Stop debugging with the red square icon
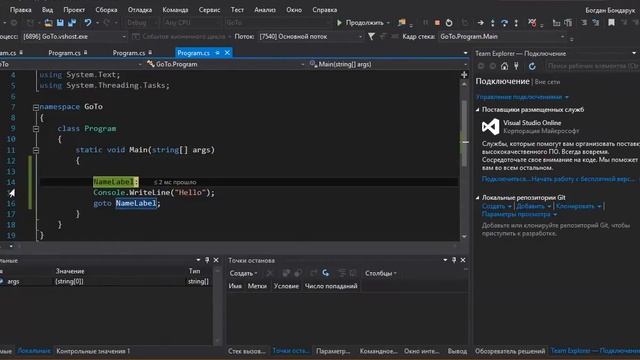 (437, 23)
